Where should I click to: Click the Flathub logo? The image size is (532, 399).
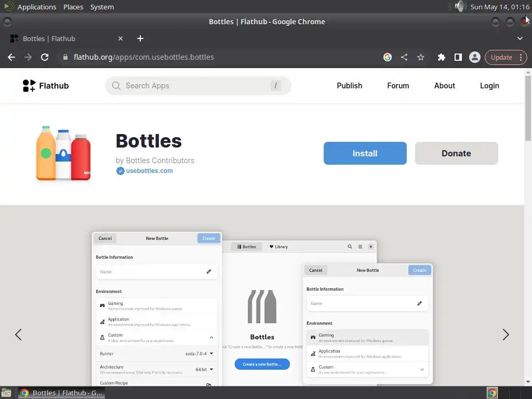point(46,86)
